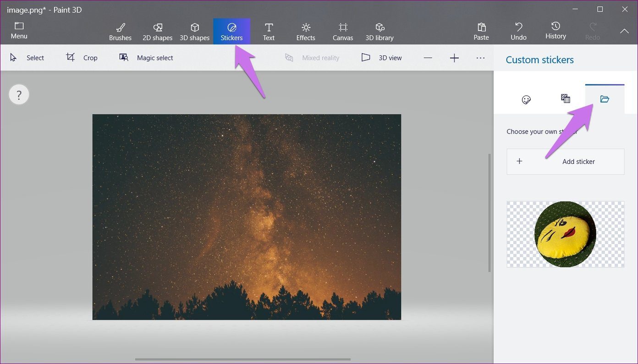Minimize the Paint 3D window
Image resolution: width=638 pixels, height=364 pixels.
click(574, 9)
